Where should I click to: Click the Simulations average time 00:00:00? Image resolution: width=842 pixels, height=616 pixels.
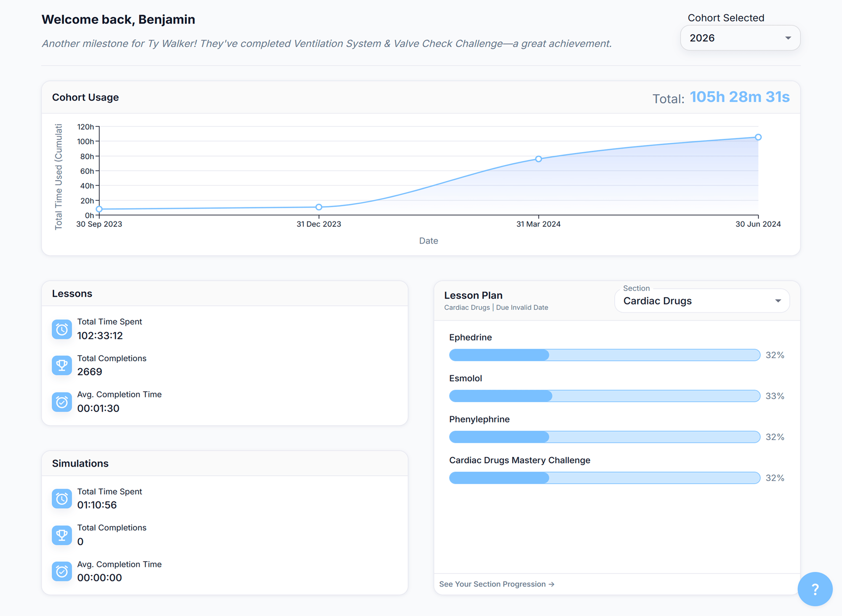tap(100, 578)
